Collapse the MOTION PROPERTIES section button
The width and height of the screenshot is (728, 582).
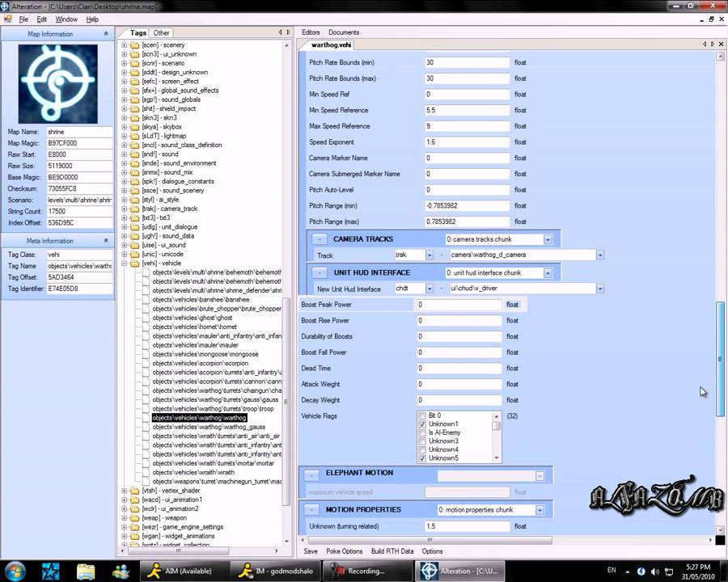pyautogui.click(x=311, y=509)
